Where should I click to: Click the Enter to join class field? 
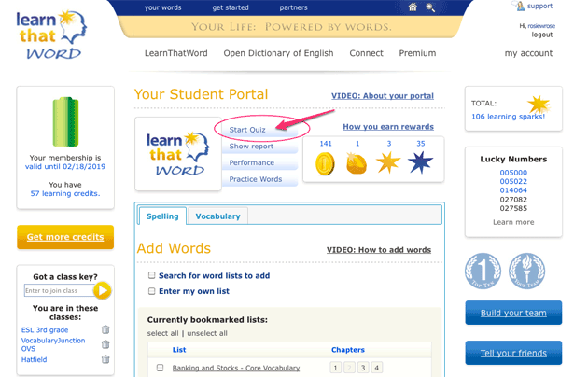[x=59, y=290]
